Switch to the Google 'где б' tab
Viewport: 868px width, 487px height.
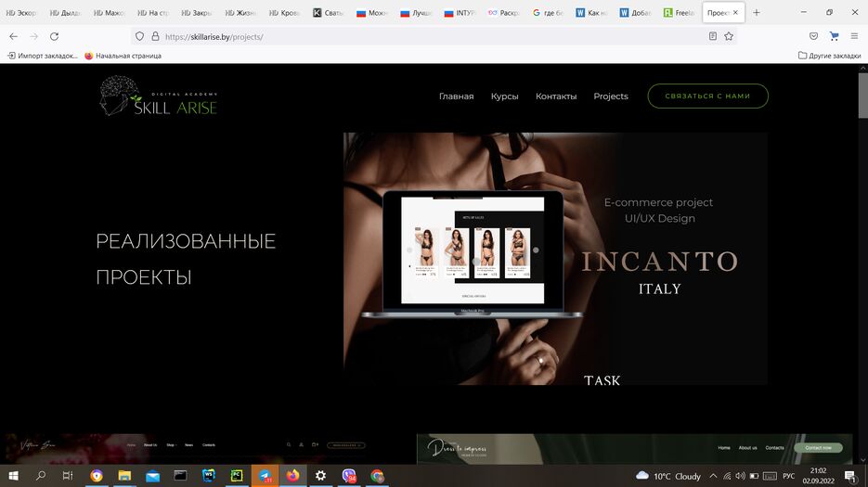pos(548,12)
